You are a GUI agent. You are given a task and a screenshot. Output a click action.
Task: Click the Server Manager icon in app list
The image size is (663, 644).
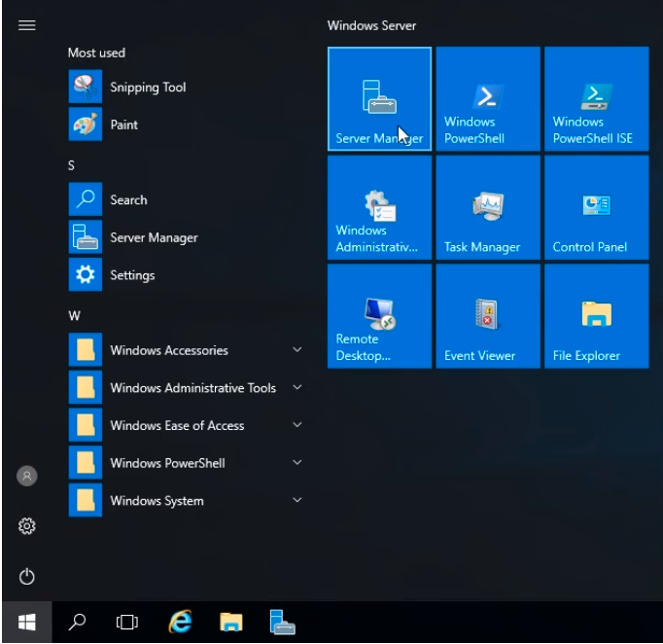click(86, 237)
